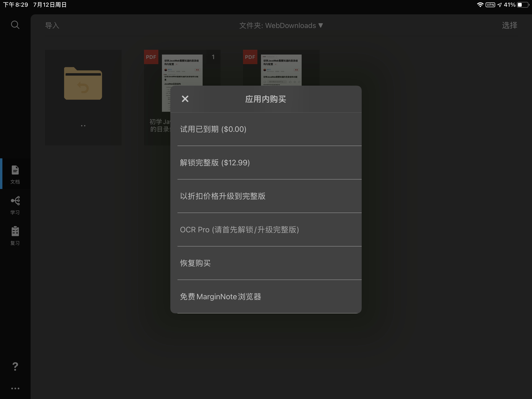The width and height of the screenshot is (532, 399).
Task: Tap the battery indicator in status bar
Action: click(523, 5)
